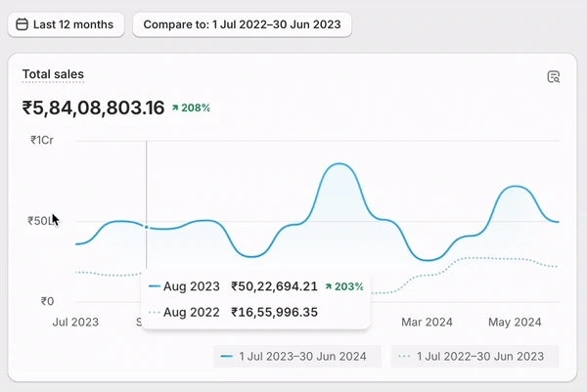This screenshot has height=392, width=587.
Task: Click the highlighted Aug 2023 data point
Action: click(147, 227)
